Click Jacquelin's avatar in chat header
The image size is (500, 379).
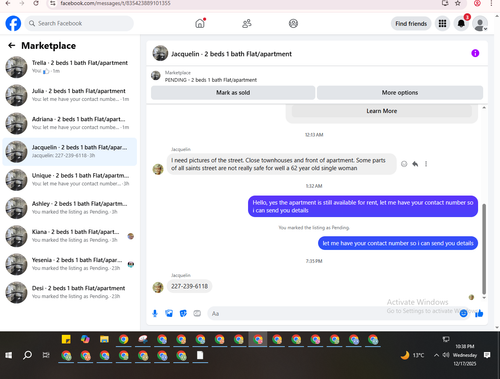click(160, 53)
